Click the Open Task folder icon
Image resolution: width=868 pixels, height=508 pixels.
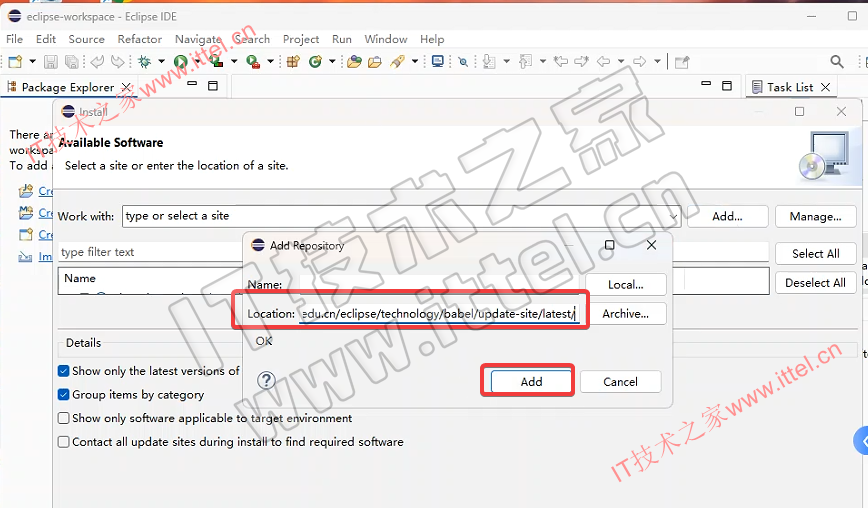375,61
